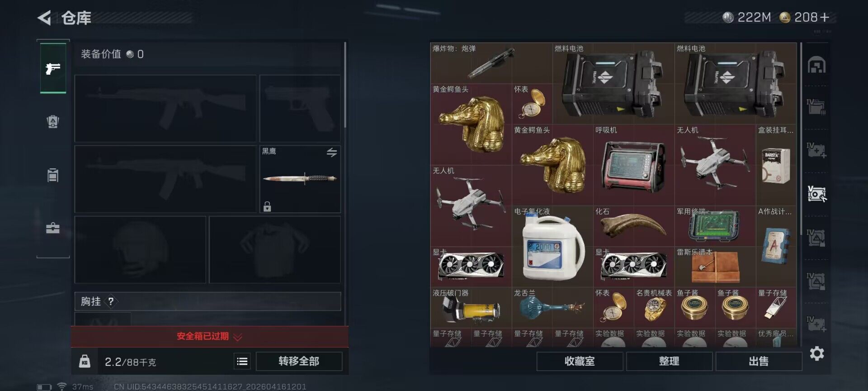Click the 整理 sort button

tap(669, 361)
